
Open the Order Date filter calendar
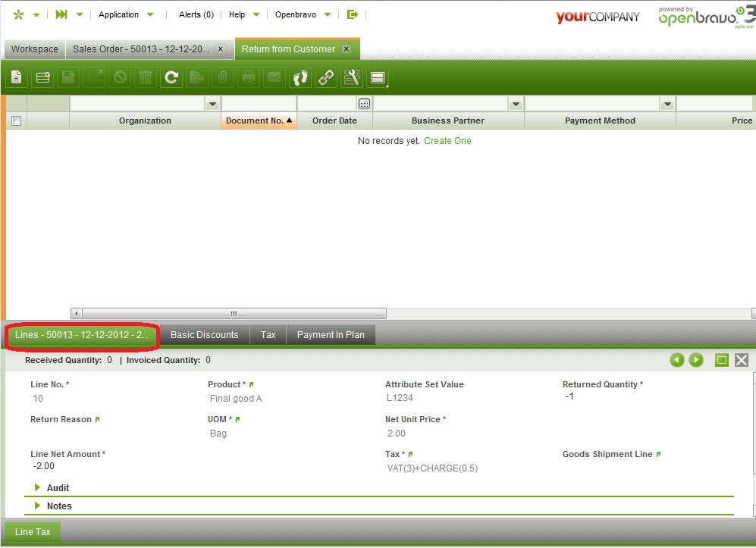coord(364,104)
